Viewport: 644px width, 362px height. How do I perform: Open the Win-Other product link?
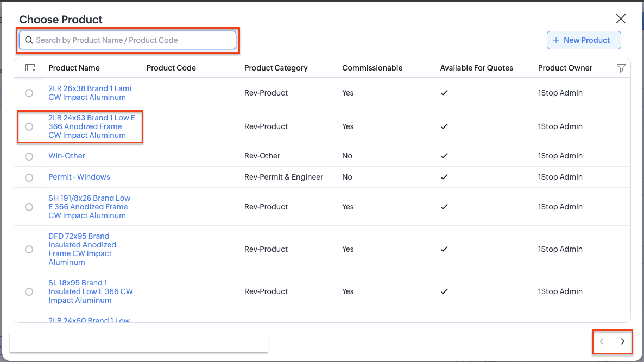point(67,156)
